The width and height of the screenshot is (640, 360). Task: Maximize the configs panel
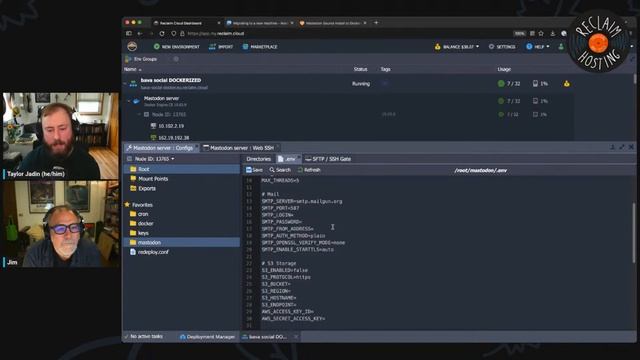click(x=622, y=147)
